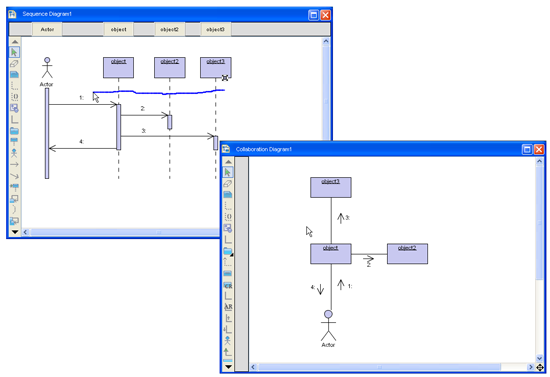550x377 pixels.
Task: Click the resize handle on object3 in Sequence Diagram
Action: 225,78
